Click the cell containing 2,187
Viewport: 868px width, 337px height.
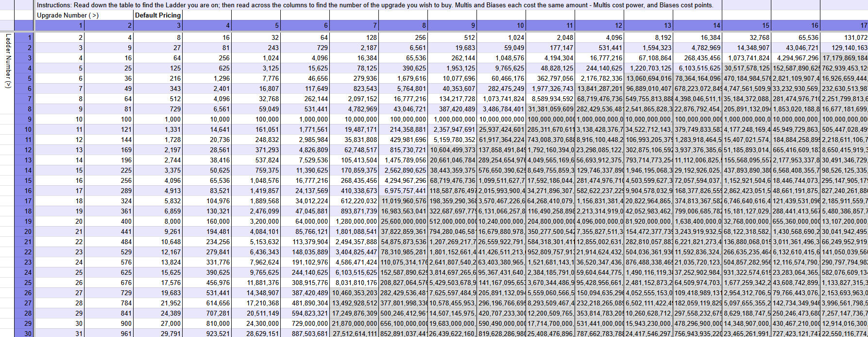point(354,48)
